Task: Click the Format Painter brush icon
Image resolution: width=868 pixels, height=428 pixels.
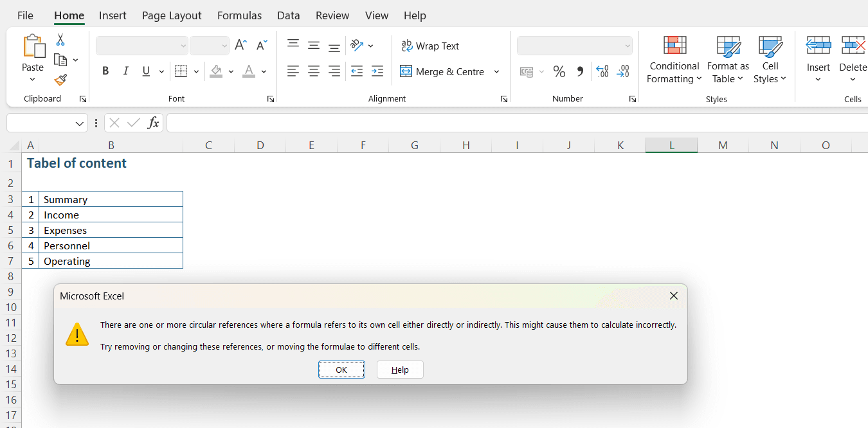Action: click(x=60, y=80)
